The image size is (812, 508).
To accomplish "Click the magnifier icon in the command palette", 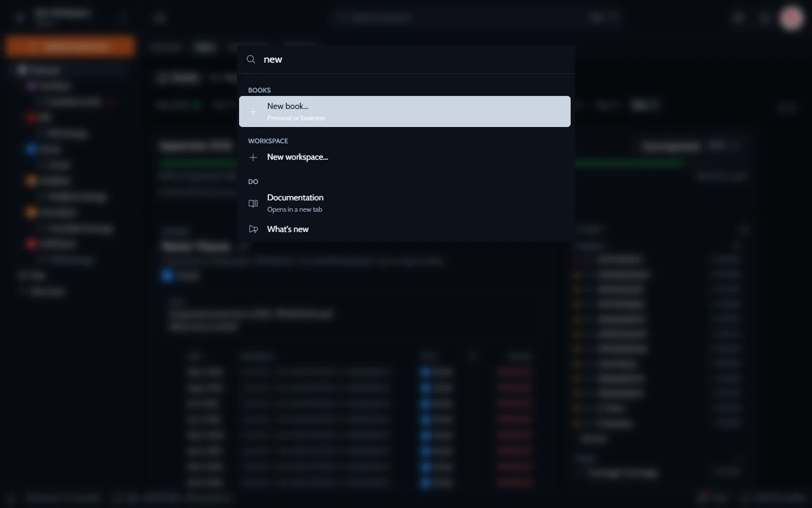I will click(251, 59).
